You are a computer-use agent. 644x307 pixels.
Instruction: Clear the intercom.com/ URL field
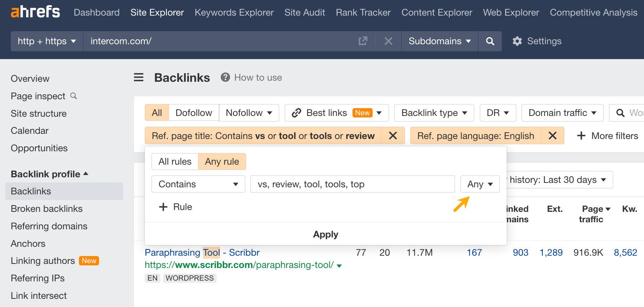(388, 41)
